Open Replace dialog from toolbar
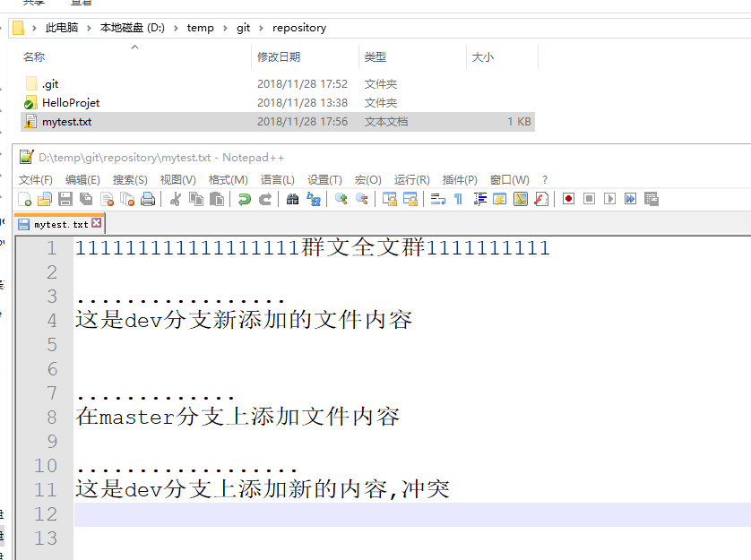751x560 pixels. click(x=314, y=199)
